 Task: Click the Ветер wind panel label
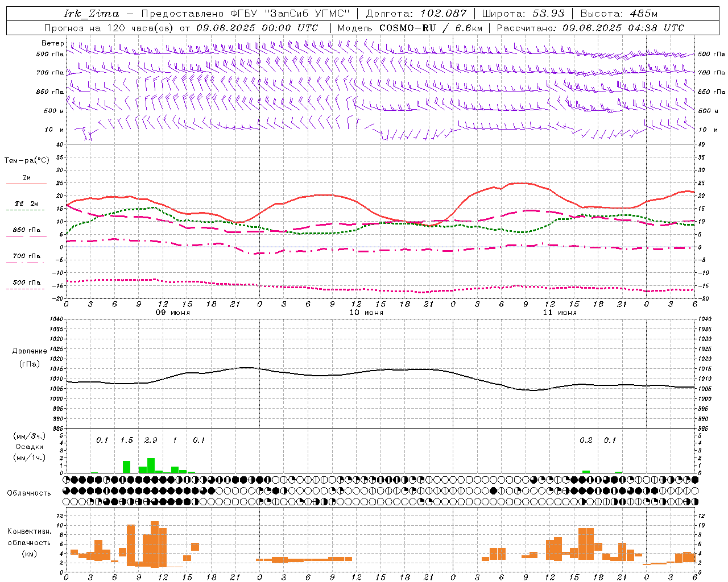click(53, 43)
